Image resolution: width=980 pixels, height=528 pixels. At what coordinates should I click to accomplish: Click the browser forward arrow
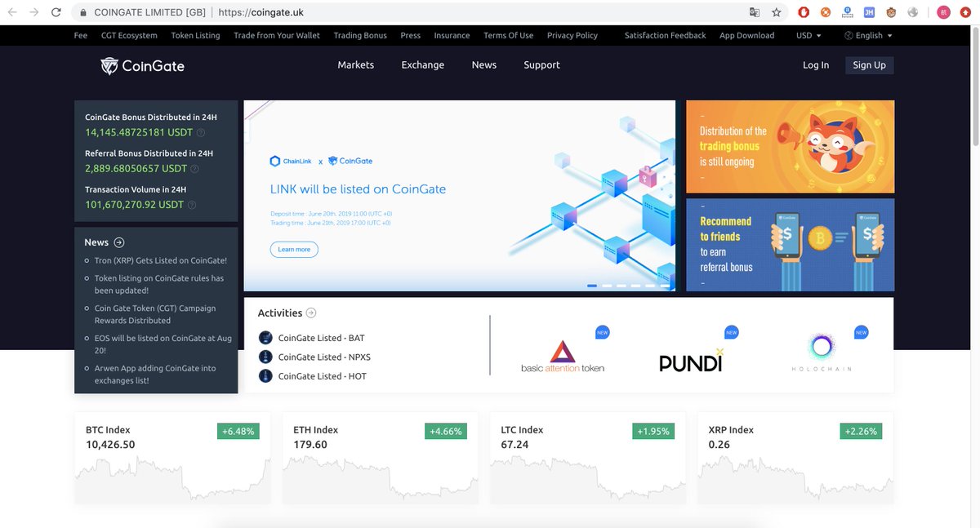tap(34, 12)
